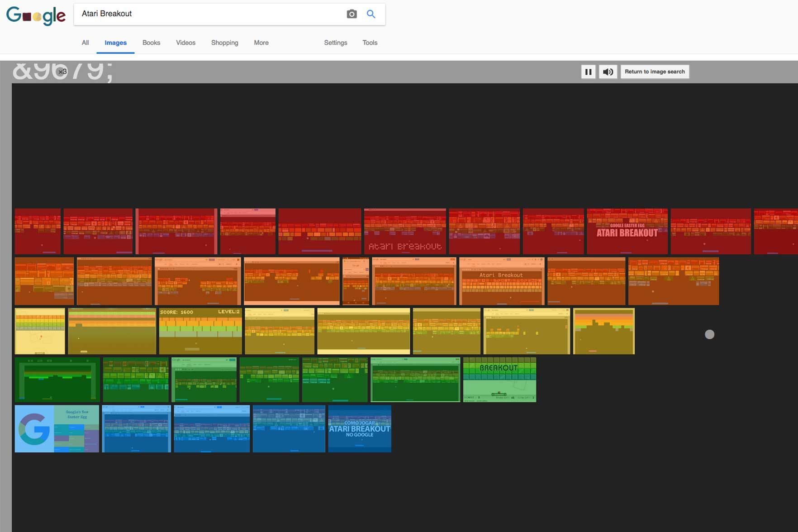Open the Videos tab

point(185,43)
